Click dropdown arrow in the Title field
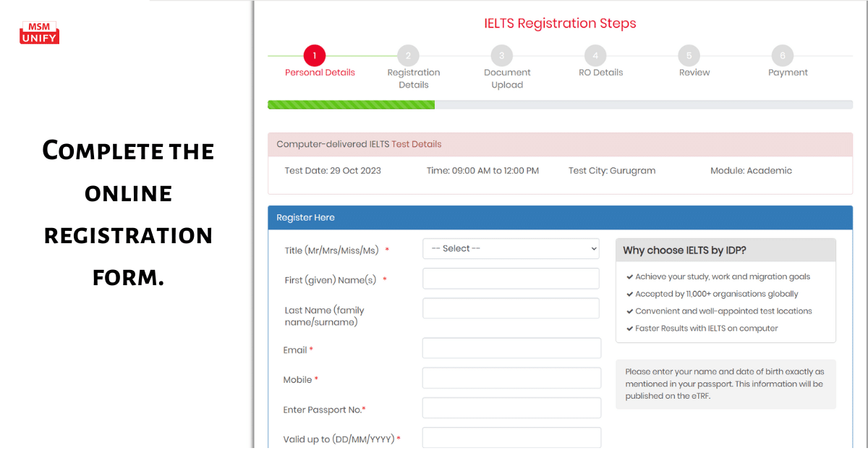Viewport: 868px width, 456px height. coord(593,248)
